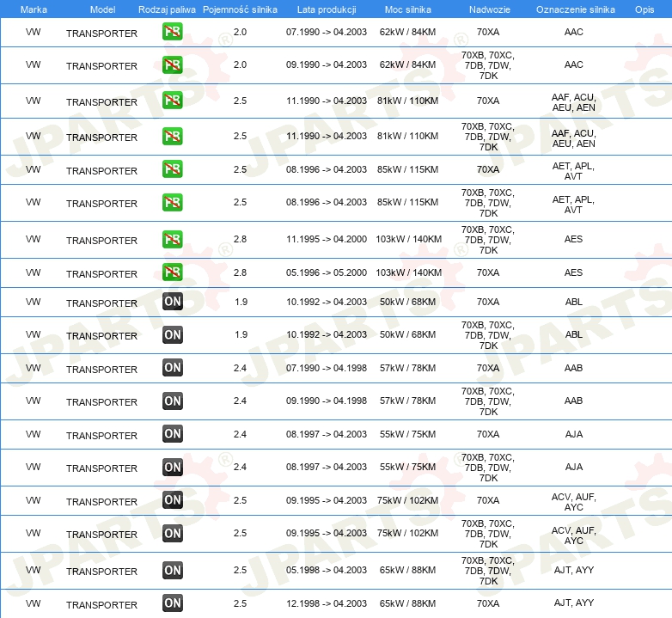The image size is (672, 618).
Task: Click engine code AAC in first row
Action: point(573,32)
